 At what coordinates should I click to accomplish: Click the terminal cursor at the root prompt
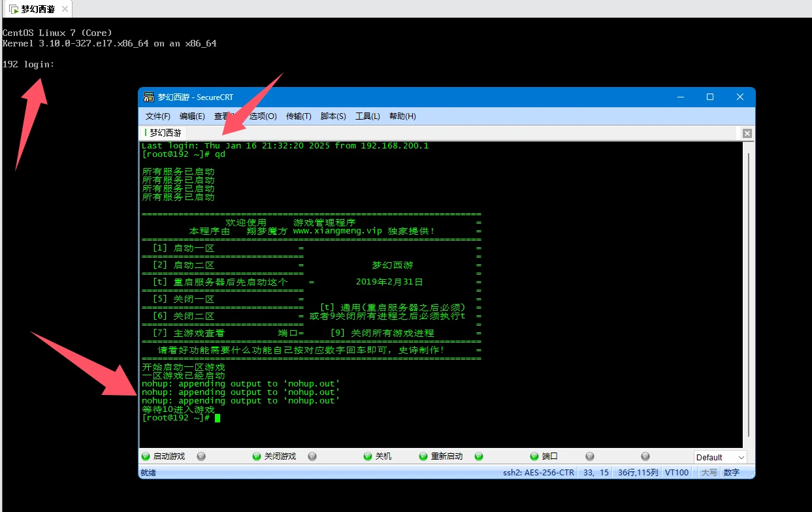pyautogui.click(x=218, y=418)
